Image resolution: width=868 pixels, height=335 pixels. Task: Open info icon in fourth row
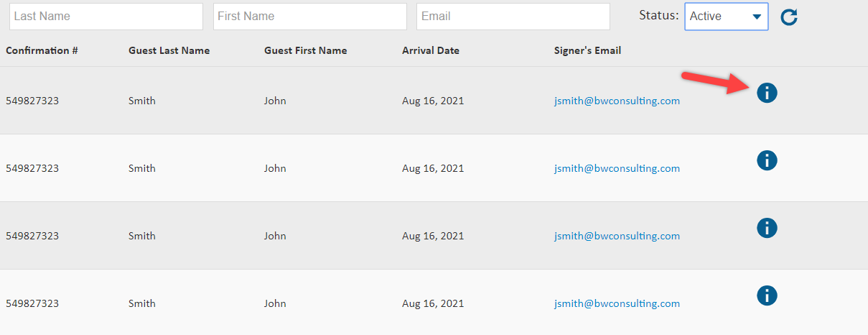click(767, 295)
